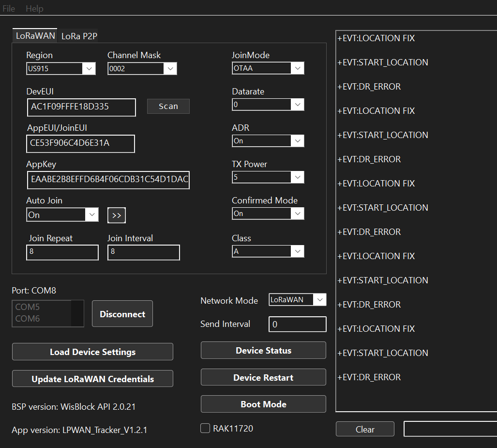Open the File menu

pos(9,9)
